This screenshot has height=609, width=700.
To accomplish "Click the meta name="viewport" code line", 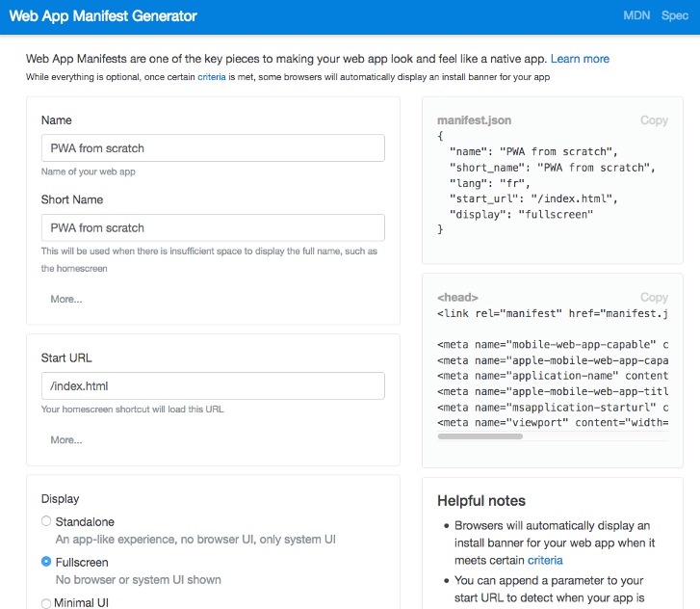I will click(x=553, y=422).
